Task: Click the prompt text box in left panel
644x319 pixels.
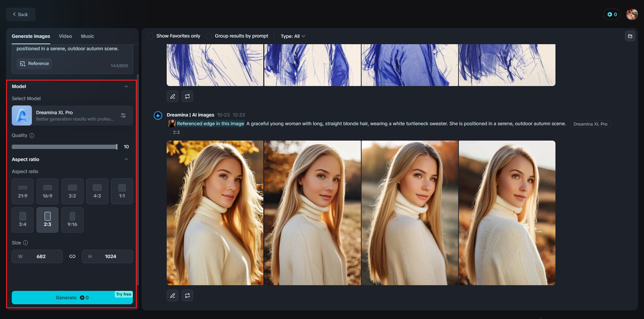Action: click(72, 59)
